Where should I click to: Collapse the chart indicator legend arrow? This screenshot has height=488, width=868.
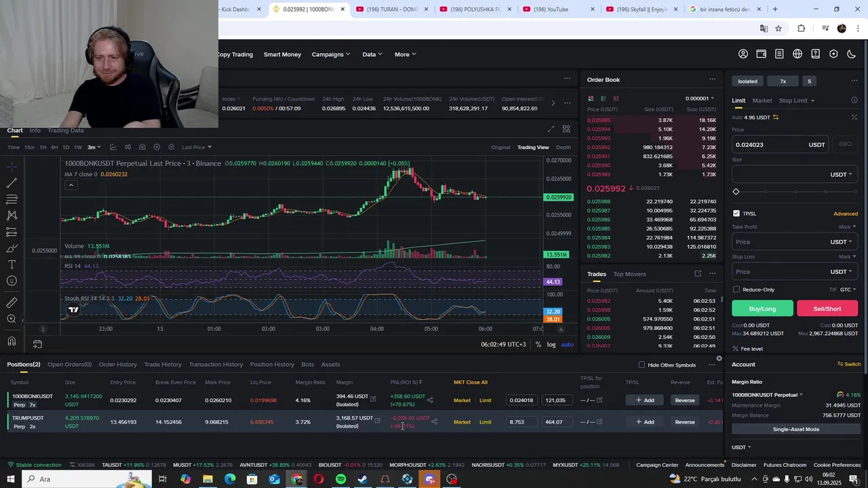71,185
